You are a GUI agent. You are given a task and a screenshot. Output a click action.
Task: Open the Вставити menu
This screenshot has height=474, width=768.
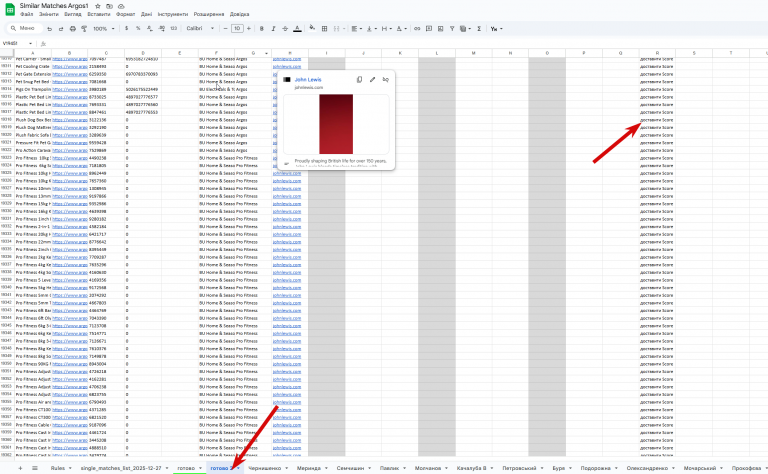coord(98,14)
